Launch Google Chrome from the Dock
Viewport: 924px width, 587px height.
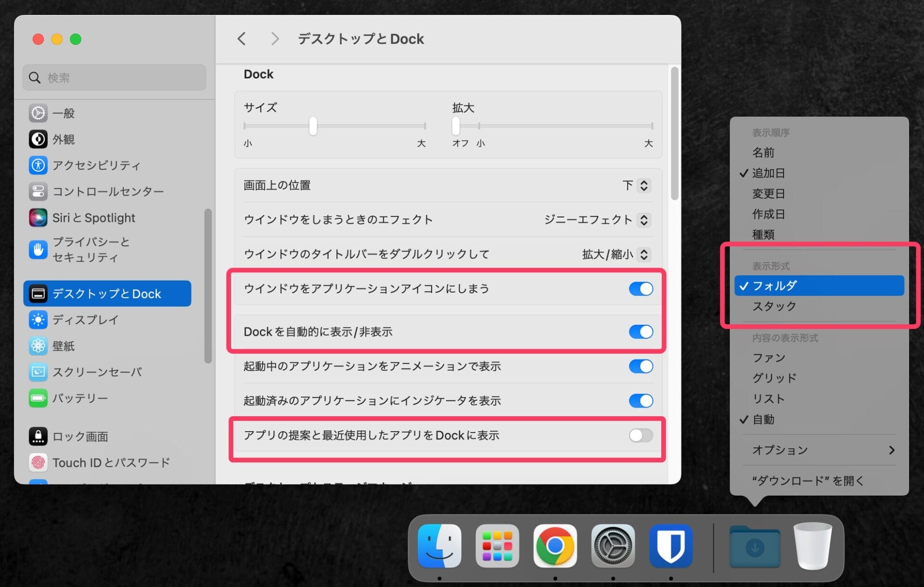click(555, 546)
